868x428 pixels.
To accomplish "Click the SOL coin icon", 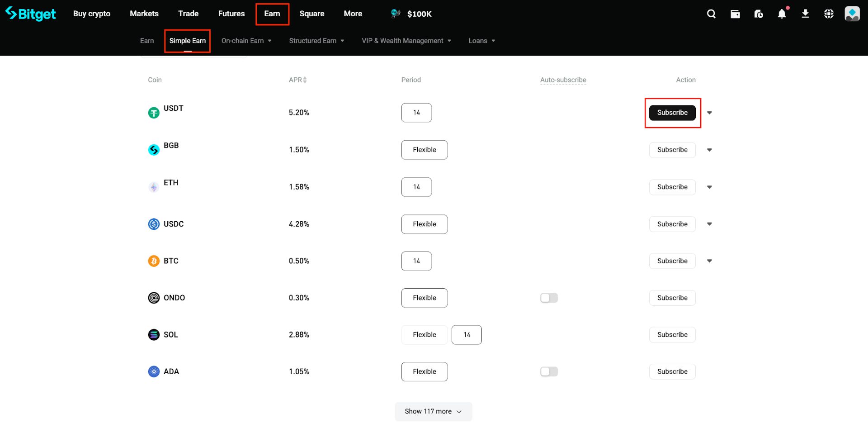I will coord(154,335).
